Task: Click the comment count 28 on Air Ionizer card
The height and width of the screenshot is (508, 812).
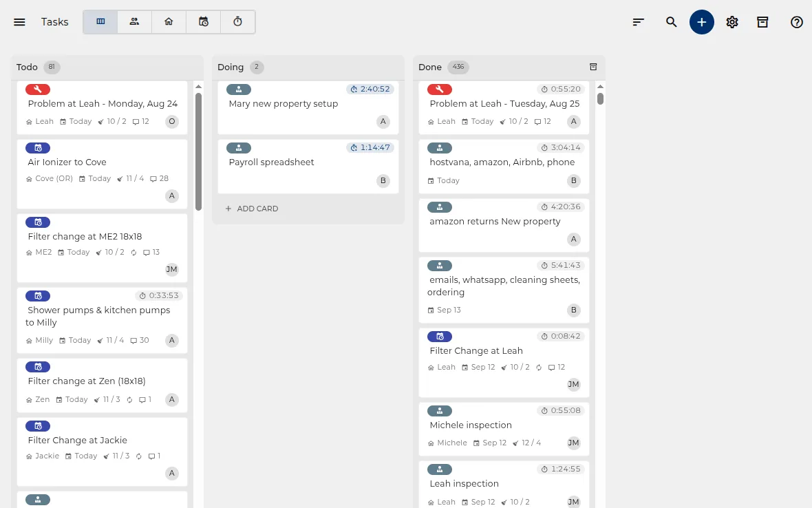Action: point(160,179)
